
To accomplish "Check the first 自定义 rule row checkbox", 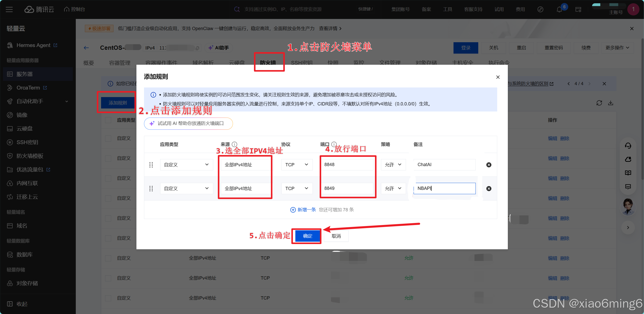I will [x=108, y=138].
